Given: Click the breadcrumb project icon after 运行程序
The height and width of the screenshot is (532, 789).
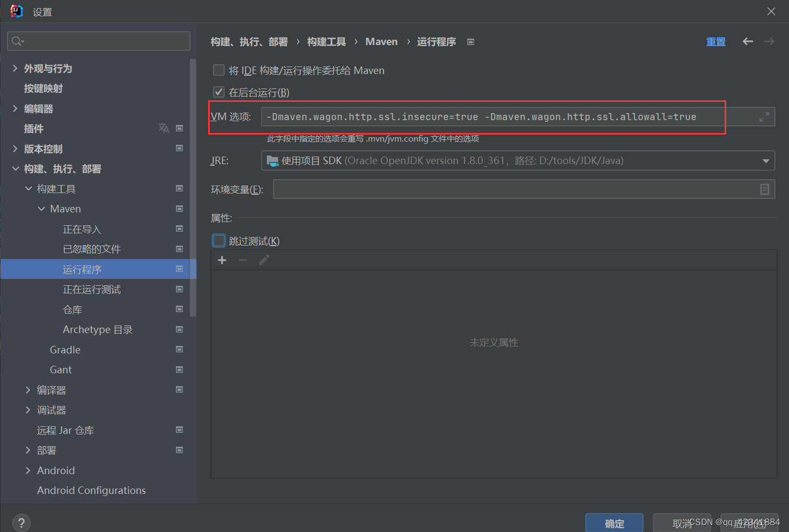Looking at the screenshot, I should point(470,42).
